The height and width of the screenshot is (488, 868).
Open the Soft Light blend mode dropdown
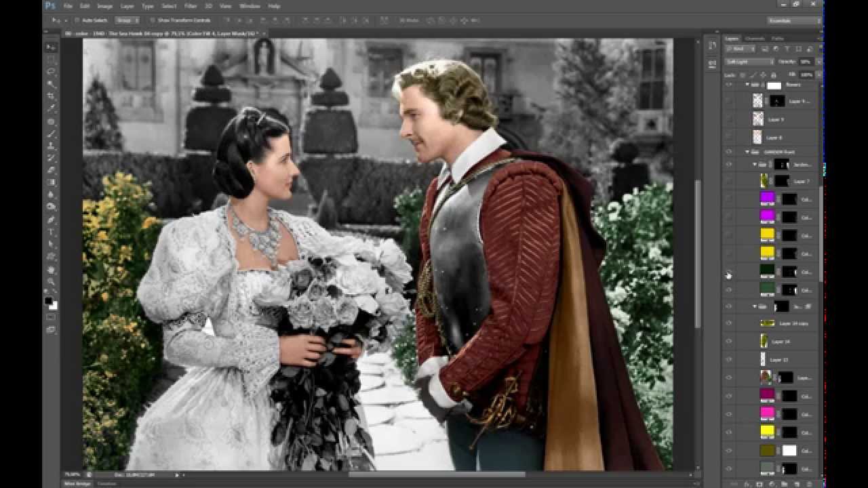click(749, 61)
